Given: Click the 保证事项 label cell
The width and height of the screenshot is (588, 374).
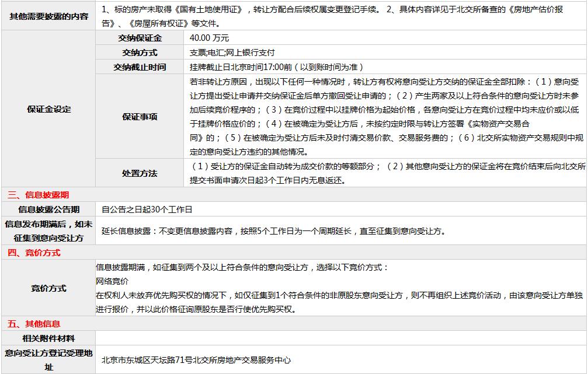Looking at the screenshot, I should (140, 117).
